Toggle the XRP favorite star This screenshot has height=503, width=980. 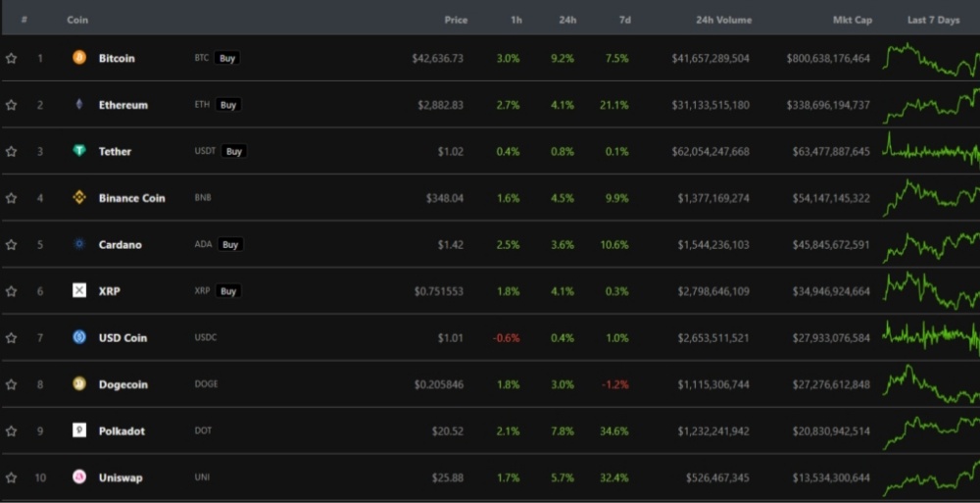pyautogui.click(x=11, y=290)
